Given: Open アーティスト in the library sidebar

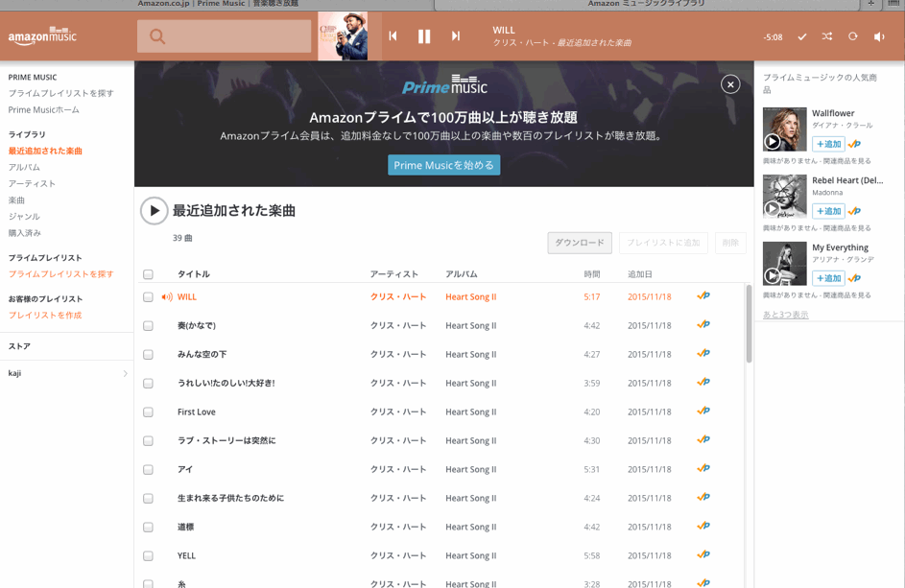Looking at the screenshot, I should [x=32, y=183].
